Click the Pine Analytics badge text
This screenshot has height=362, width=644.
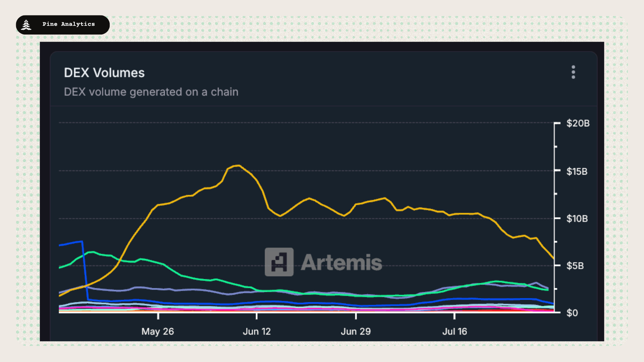[x=68, y=24]
